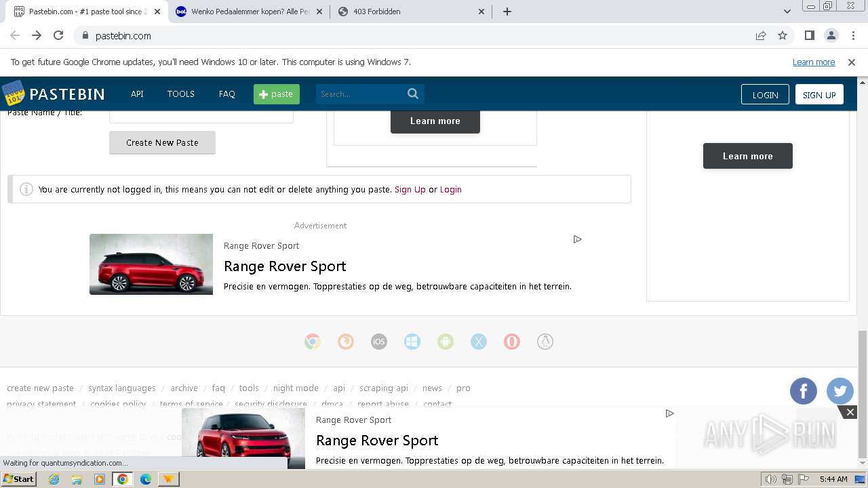
Task: Open a new browser tab
Action: pyautogui.click(x=507, y=12)
